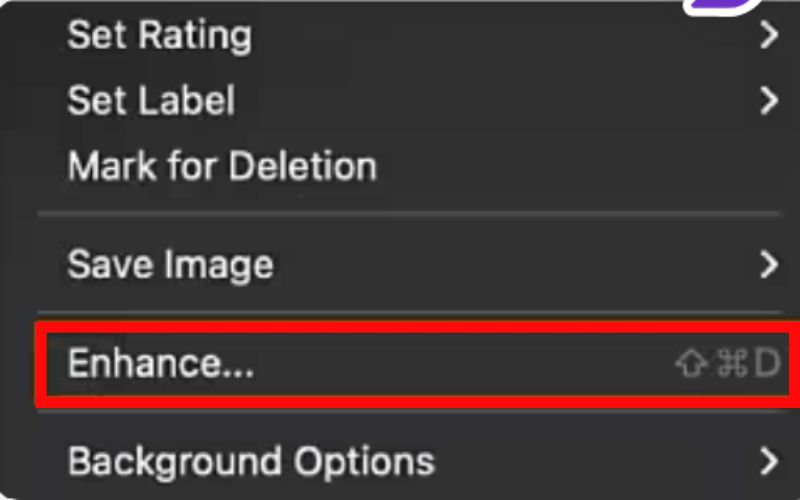Click the chevron arrow beside Set Label

coord(768,100)
